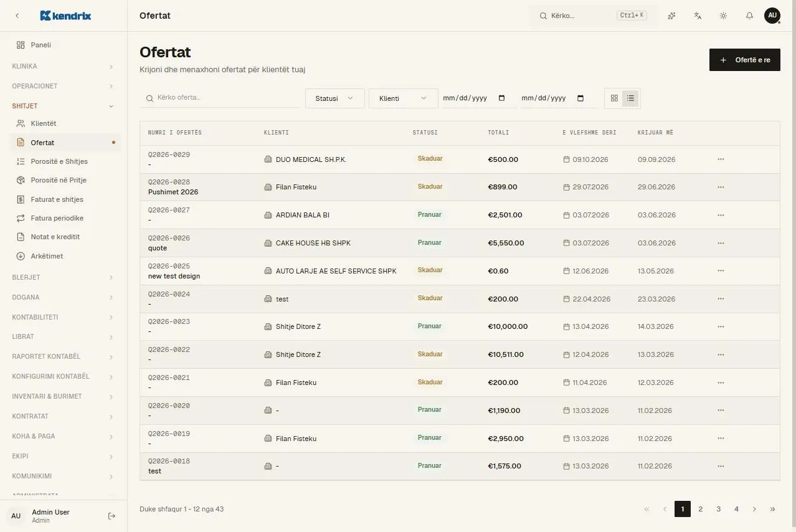This screenshot has height=532, width=796.
Task: Open row actions menu for Q2026-0029
Action: 721,159
